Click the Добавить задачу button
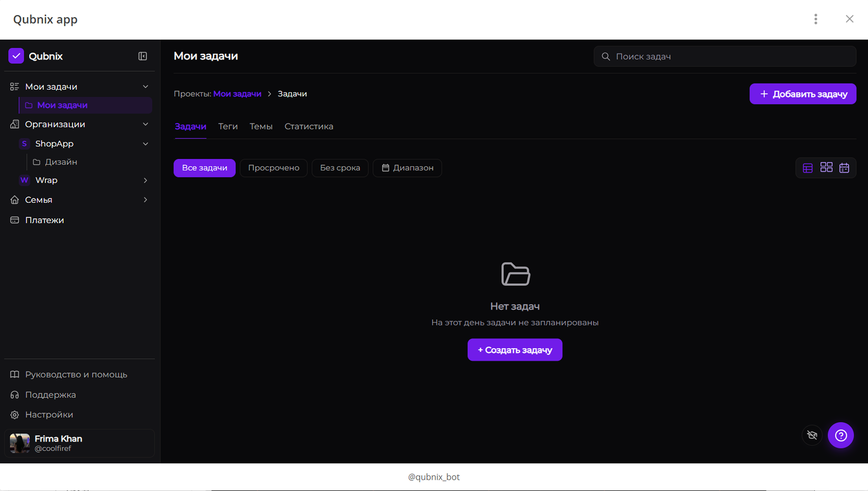Image resolution: width=868 pixels, height=491 pixels. coord(803,94)
